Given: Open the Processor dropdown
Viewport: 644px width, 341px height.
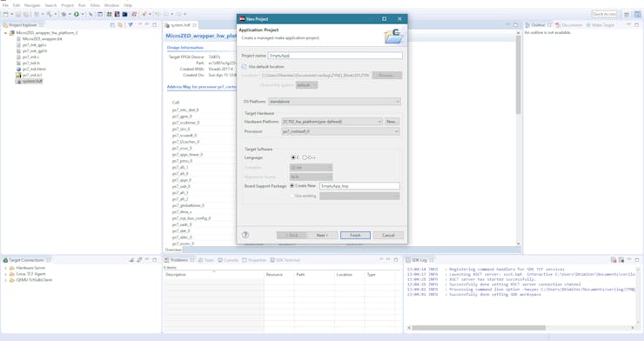Looking at the screenshot, I should (340, 131).
